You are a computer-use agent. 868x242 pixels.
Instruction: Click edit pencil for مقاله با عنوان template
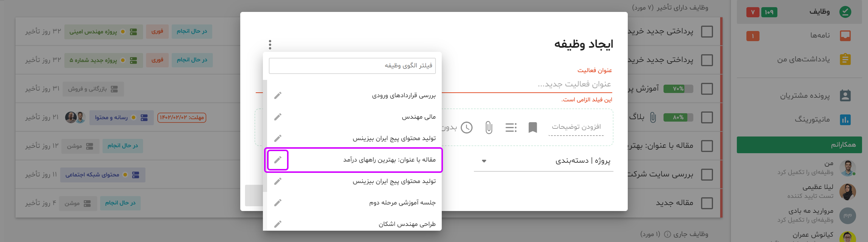click(278, 160)
